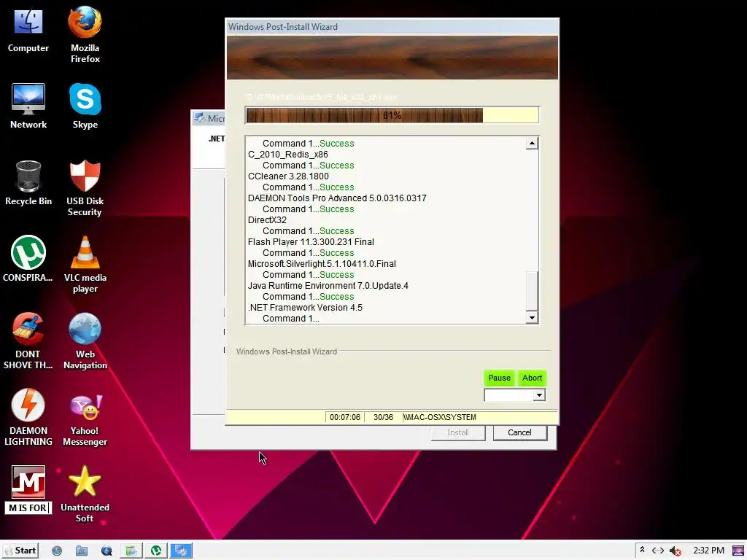The width and height of the screenshot is (747, 560).
Task: Open the Computer desktop icon
Action: pyautogui.click(x=28, y=31)
